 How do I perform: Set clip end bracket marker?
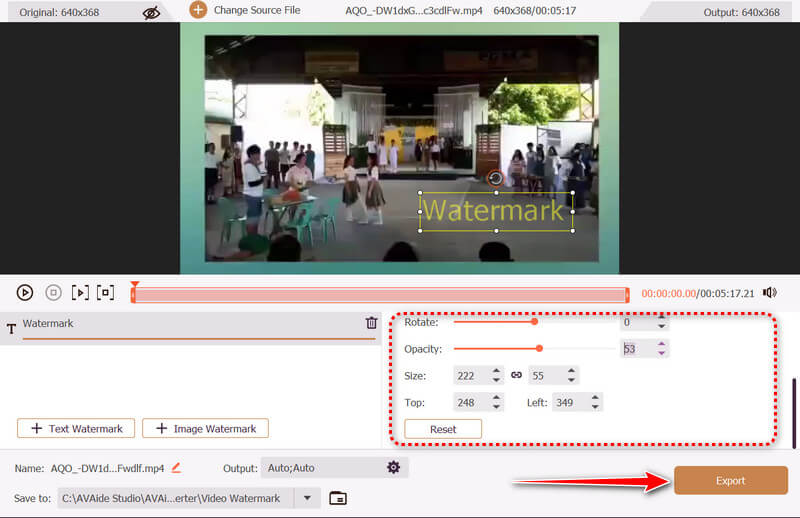click(x=106, y=292)
